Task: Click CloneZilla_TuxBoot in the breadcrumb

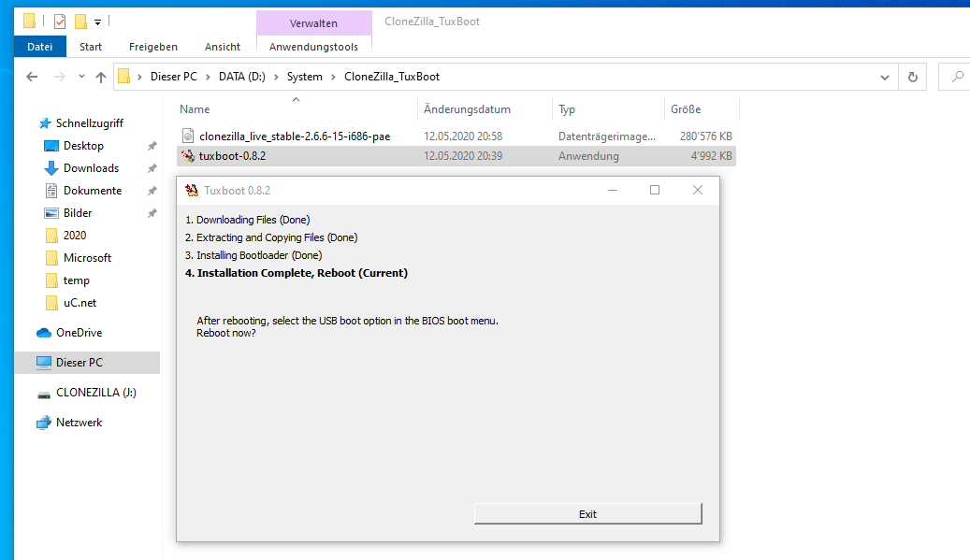Action: (x=392, y=77)
